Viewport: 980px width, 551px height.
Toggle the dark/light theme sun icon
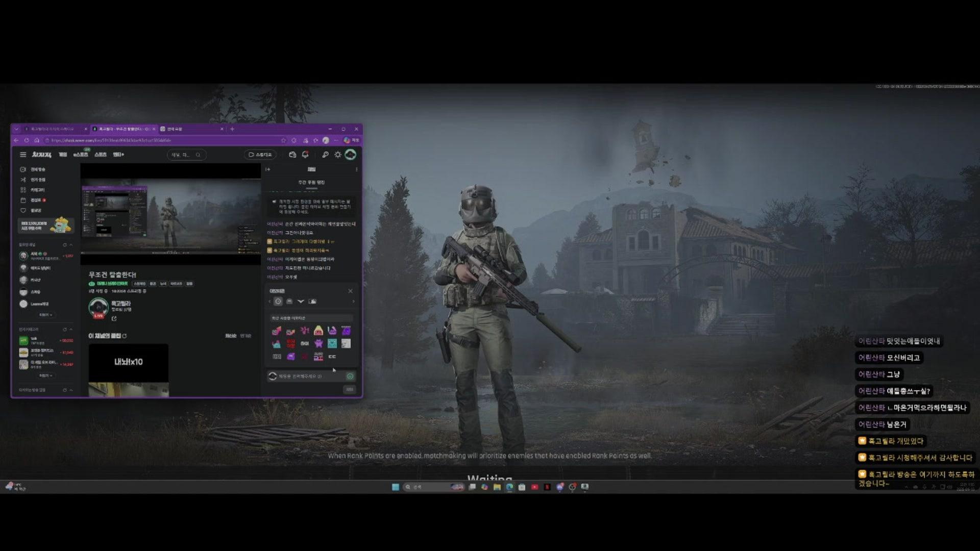pos(337,155)
